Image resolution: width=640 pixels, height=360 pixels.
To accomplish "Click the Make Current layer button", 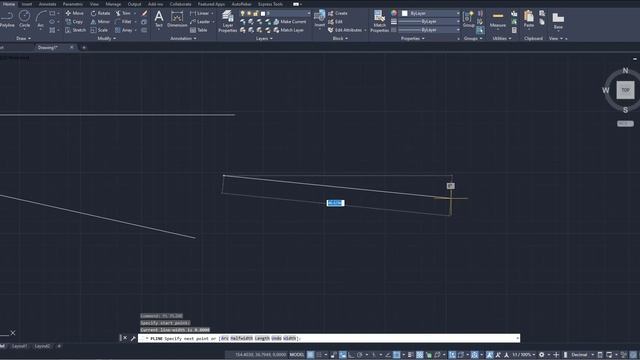I will tap(290, 22).
